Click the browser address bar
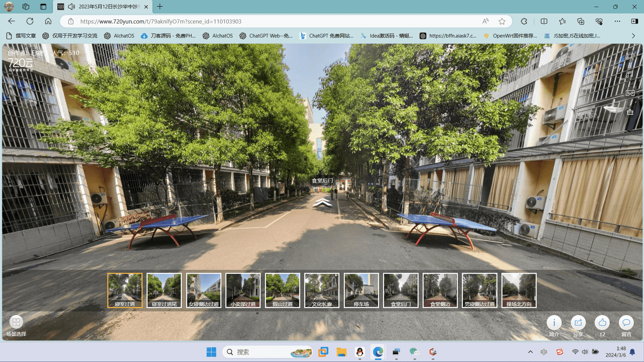This screenshot has width=644, height=362. coord(268,21)
